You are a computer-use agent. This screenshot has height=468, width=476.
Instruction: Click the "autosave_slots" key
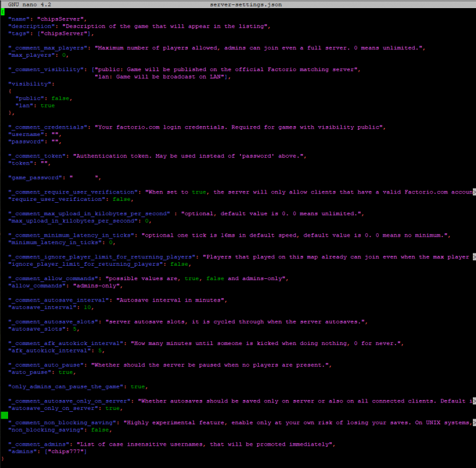(x=37, y=329)
